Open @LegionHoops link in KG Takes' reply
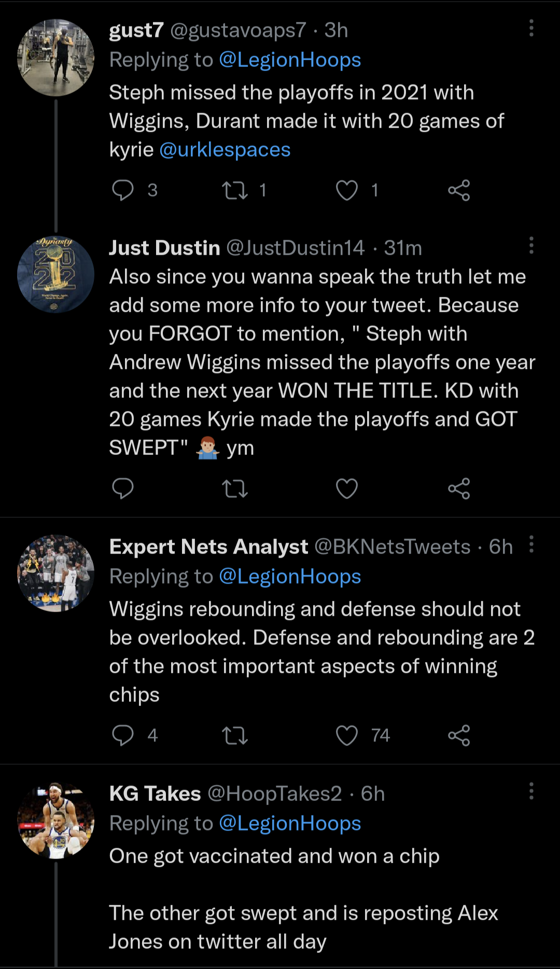The width and height of the screenshot is (560, 969). point(290,823)
